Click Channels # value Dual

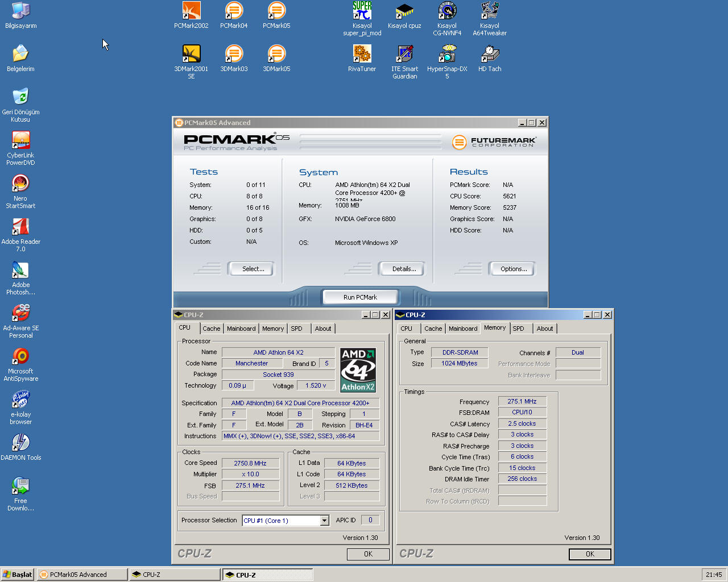578,352
